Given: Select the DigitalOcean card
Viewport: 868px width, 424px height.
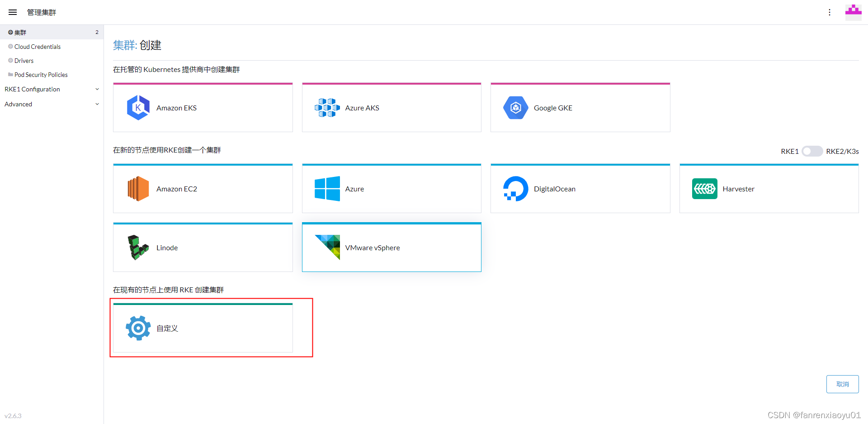Looking at the screenshot, I should (580, 189).
